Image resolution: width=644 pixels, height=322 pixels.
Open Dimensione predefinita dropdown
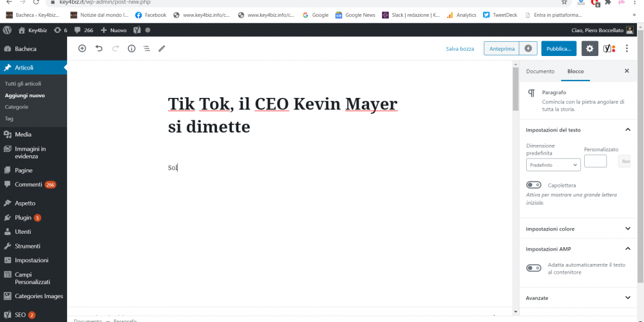click(553, 165)
